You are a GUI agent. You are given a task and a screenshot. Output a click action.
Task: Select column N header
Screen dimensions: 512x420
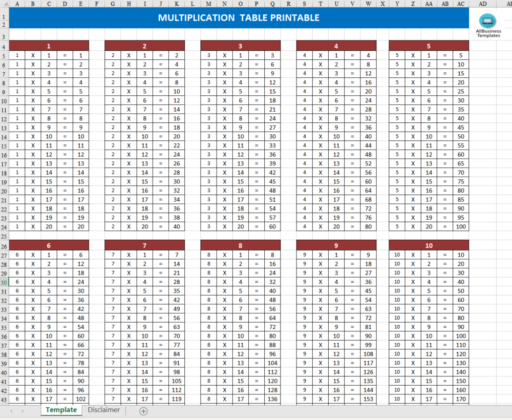point(224,4)
